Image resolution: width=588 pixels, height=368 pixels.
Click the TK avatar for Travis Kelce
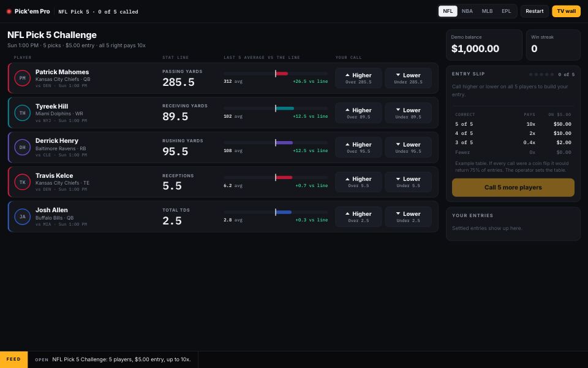pyautogui.click(x=23, y=182)
